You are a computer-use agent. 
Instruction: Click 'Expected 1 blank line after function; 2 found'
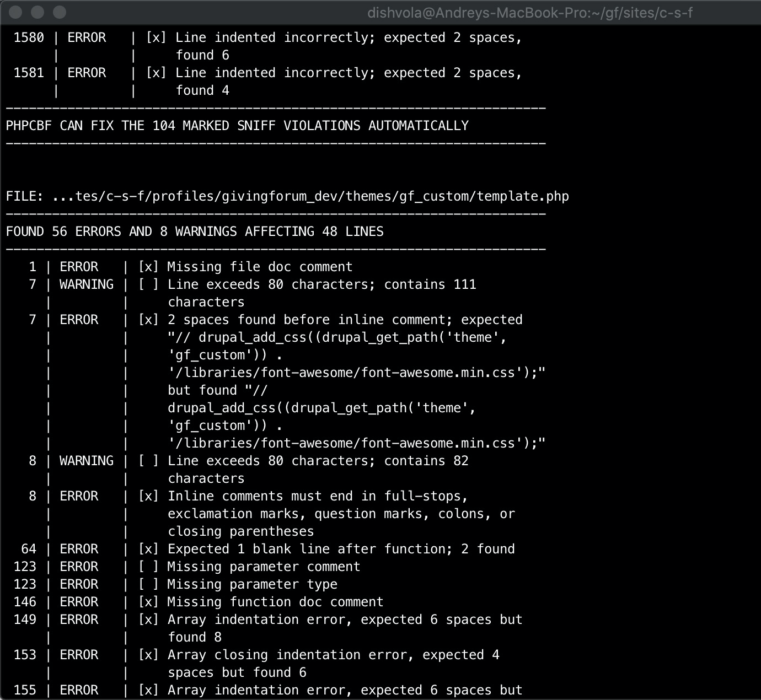[x=341, y=549]
